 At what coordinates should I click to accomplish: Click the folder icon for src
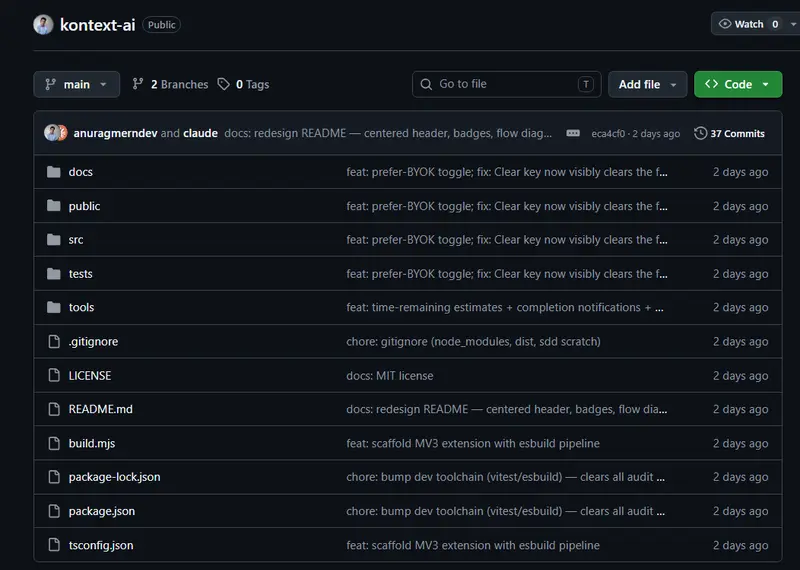click(54, 239)
